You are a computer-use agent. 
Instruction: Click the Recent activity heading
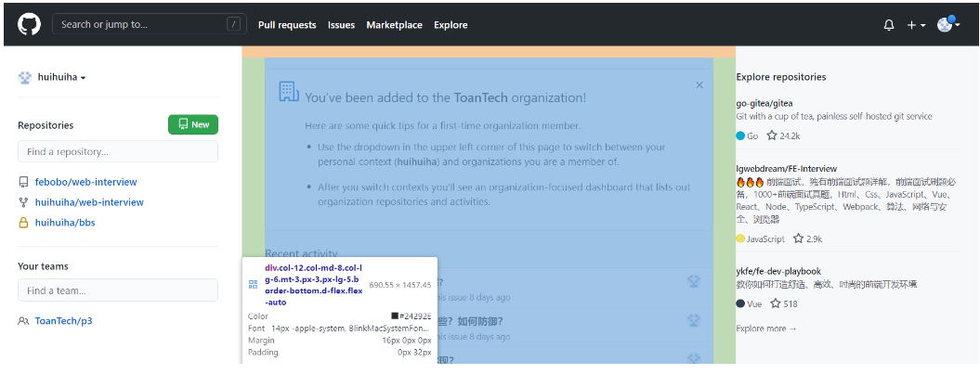click(x=301, y=253)
